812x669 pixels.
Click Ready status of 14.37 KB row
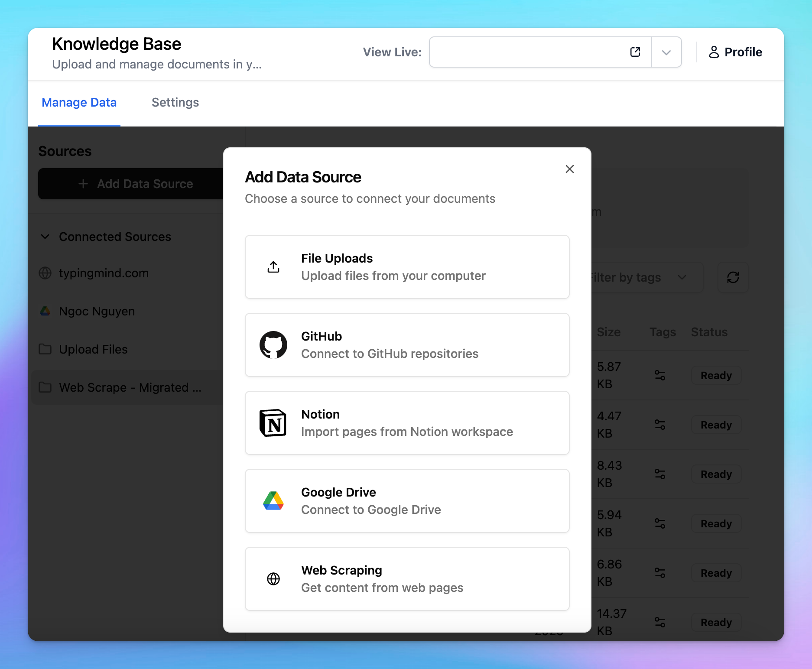[716, 622]
